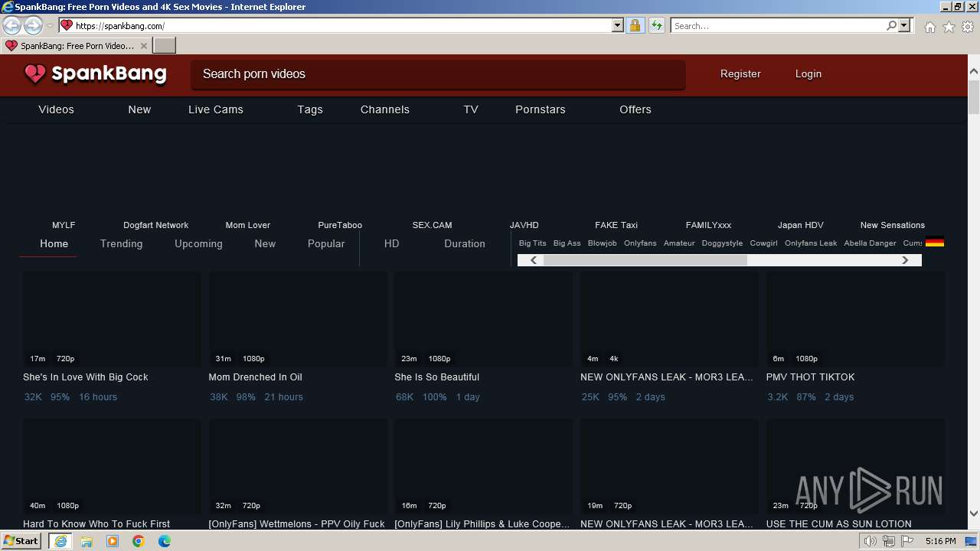Click the refresh page icon
Viewport: 980px width, 551px height.
(656, 25)
